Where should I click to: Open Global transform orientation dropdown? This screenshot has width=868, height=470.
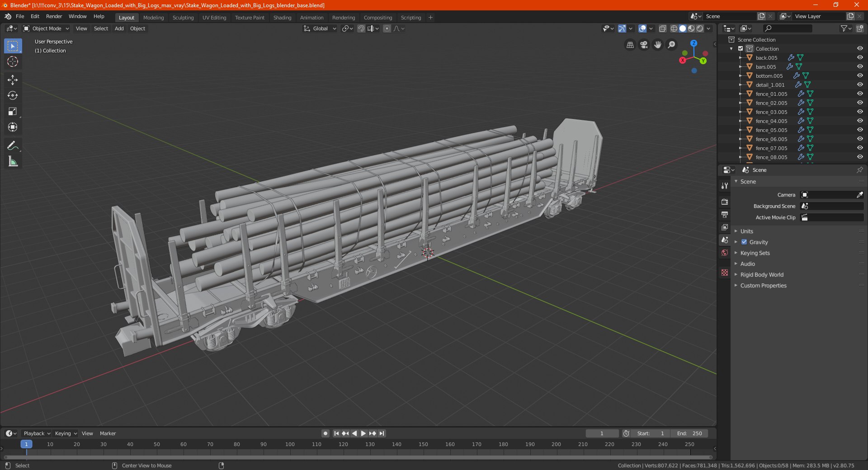[x=320, y=28]
